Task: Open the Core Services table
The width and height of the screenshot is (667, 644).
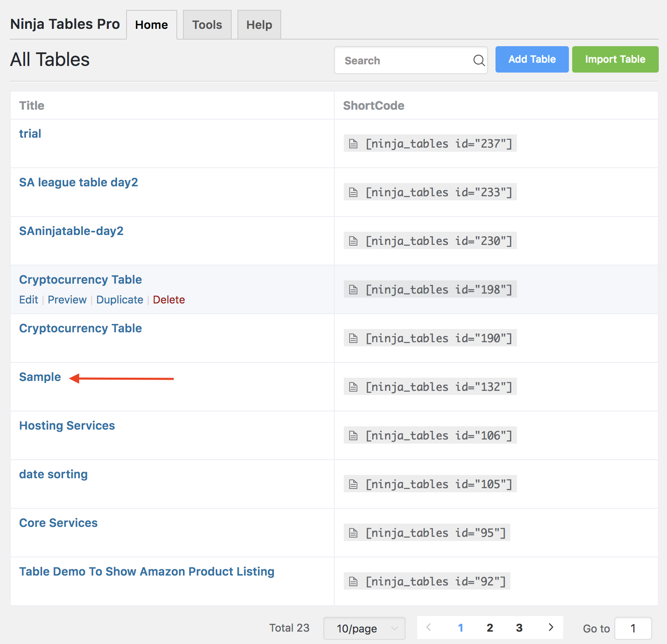Action: click(58, 522)
